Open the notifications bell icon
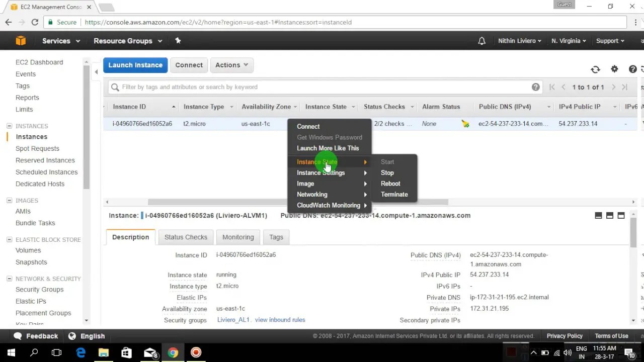The width and height of the screenshot is (644, 362). tap(481, 41)
